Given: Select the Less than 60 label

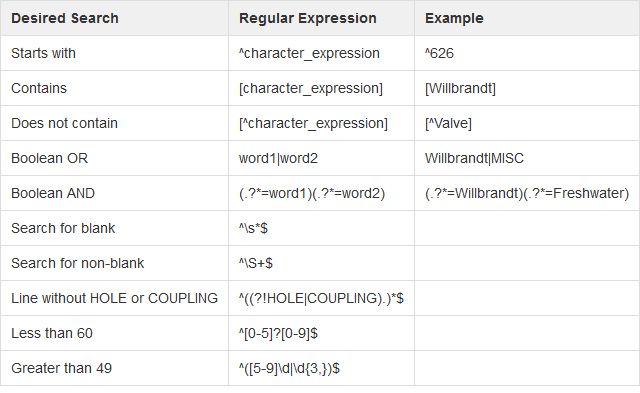Looking at the screenshot, I should point(52,333).
